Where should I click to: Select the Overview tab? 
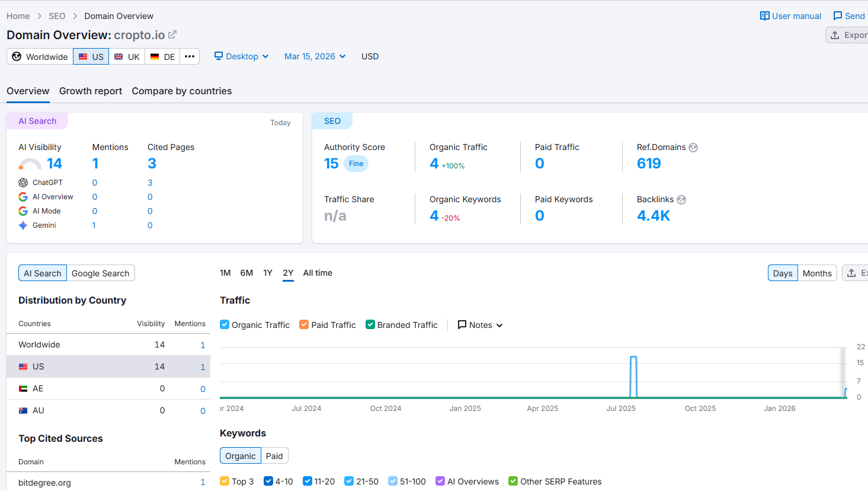pyautogui.click(x=28, y=91)
